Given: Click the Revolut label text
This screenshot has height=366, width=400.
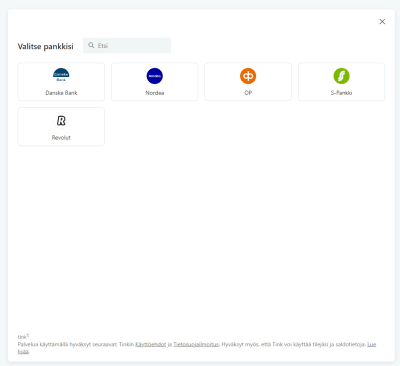Looking at the screenshot, I should point(61,138).
